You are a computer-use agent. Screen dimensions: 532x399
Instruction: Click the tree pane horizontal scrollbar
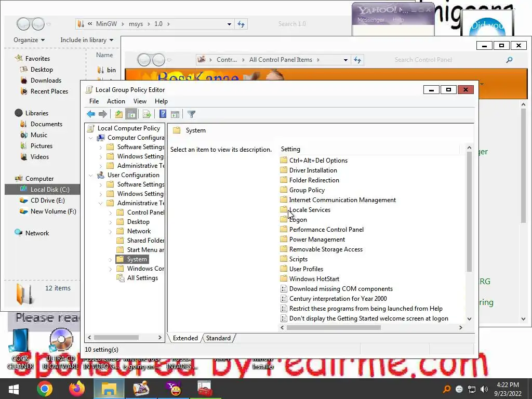click(116, 337)
